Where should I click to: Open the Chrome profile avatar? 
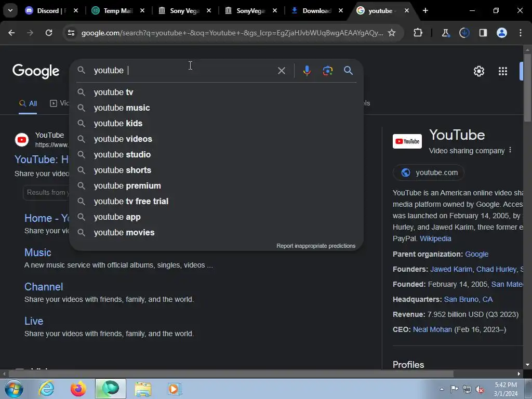[501, 33]
